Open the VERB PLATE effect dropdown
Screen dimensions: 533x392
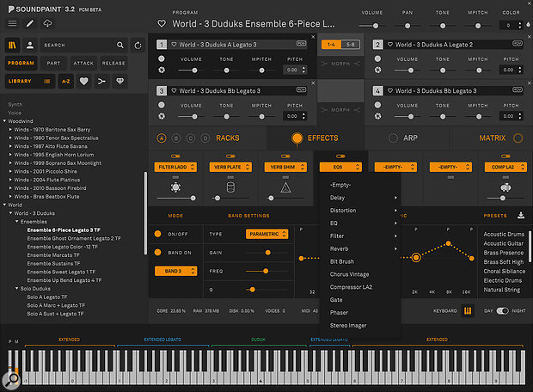230,167
